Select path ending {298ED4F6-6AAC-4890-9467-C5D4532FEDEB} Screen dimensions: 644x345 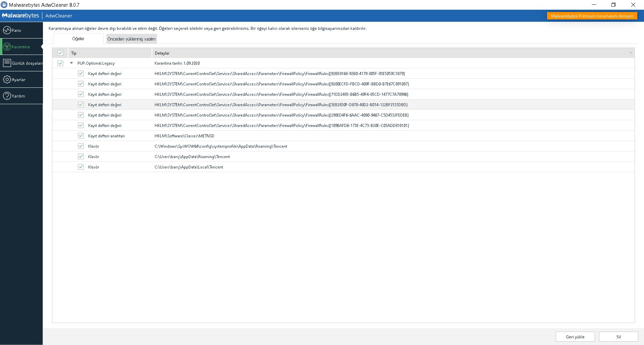coord(282,115)
